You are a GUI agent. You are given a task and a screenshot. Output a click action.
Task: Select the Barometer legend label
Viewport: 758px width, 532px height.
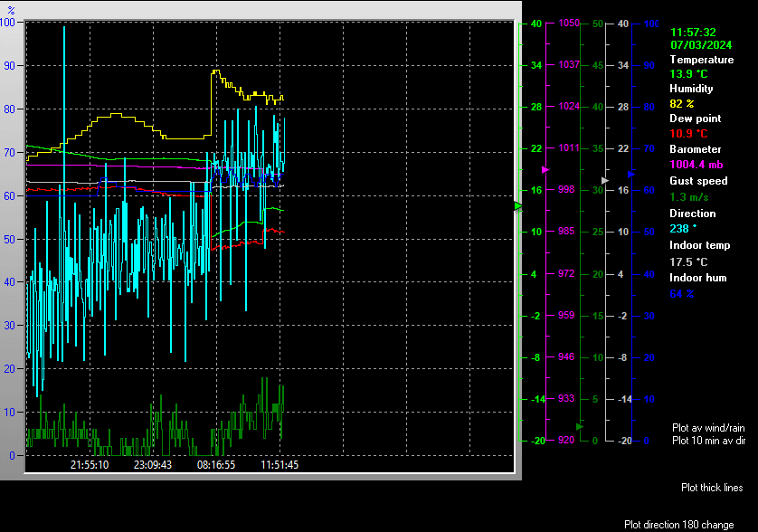point(695,149)
